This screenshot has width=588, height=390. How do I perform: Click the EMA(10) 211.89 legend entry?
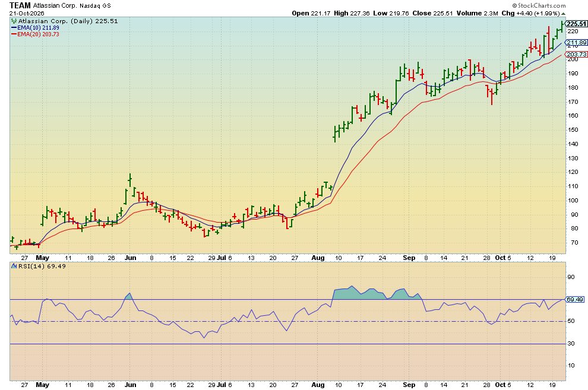38,28
